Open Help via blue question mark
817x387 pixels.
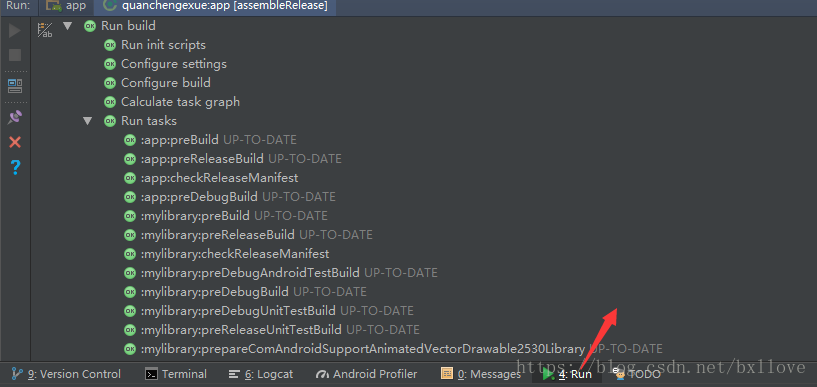(x=15, y=167)
